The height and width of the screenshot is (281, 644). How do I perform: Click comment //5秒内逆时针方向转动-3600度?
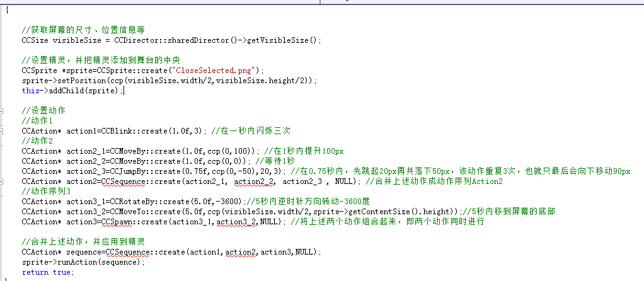pyautogui.click(x=308, y=202)
